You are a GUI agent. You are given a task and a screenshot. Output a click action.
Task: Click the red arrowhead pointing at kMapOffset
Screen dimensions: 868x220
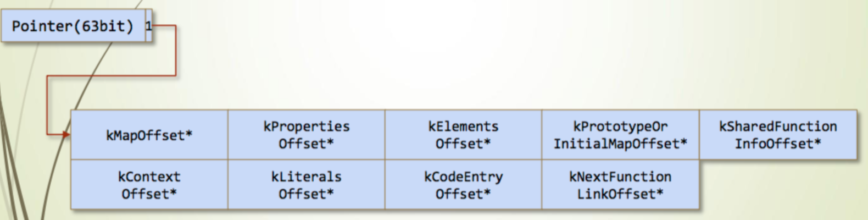coord(67,134)
